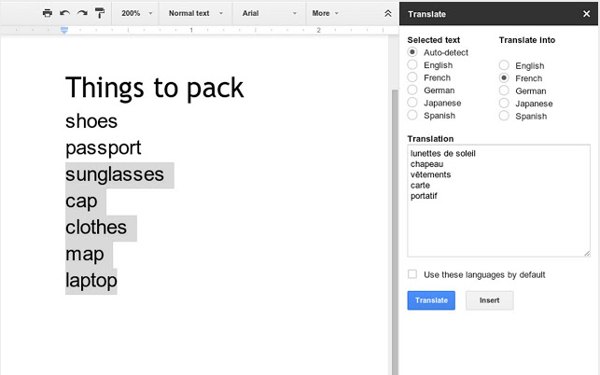The height and width of the screenshot is (375, 600).
Task: Click the word 'shoes' in document
Action: 91,121
